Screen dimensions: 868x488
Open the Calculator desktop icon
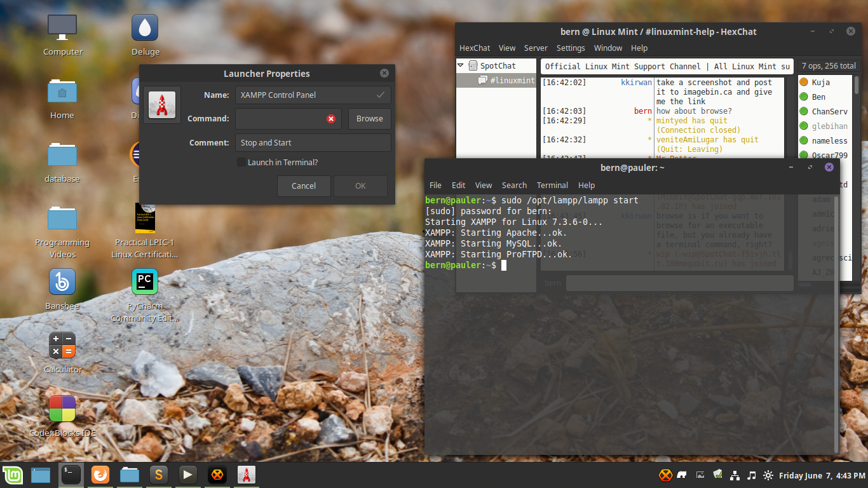coord(62,353)
